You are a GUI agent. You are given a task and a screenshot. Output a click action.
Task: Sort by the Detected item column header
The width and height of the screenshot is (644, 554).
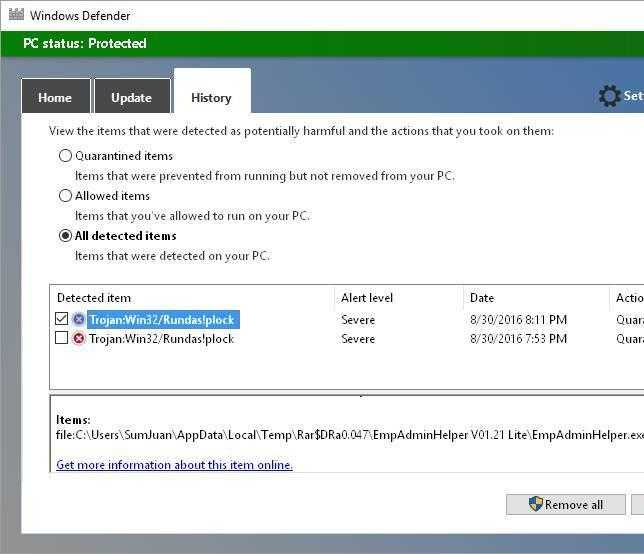(x=94, y=298)
